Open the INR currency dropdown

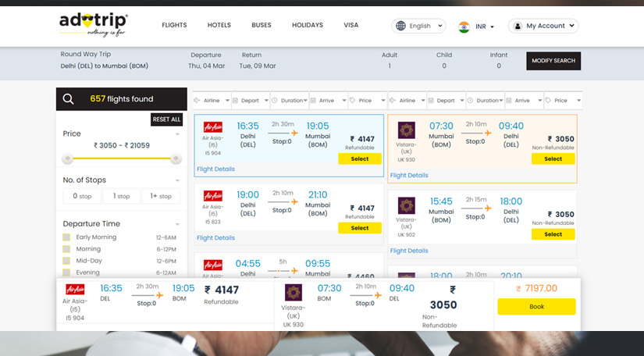pos(485,27)
